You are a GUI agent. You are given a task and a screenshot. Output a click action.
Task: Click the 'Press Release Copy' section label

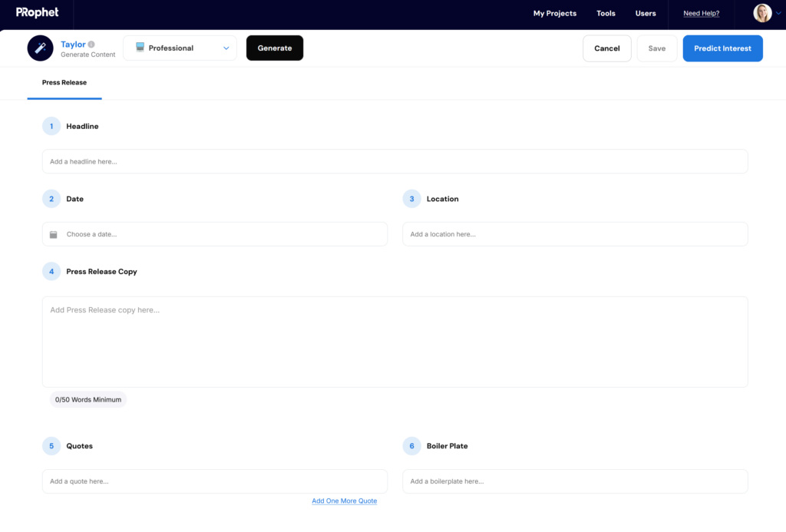pyautogui.click(x=101, y=272)
